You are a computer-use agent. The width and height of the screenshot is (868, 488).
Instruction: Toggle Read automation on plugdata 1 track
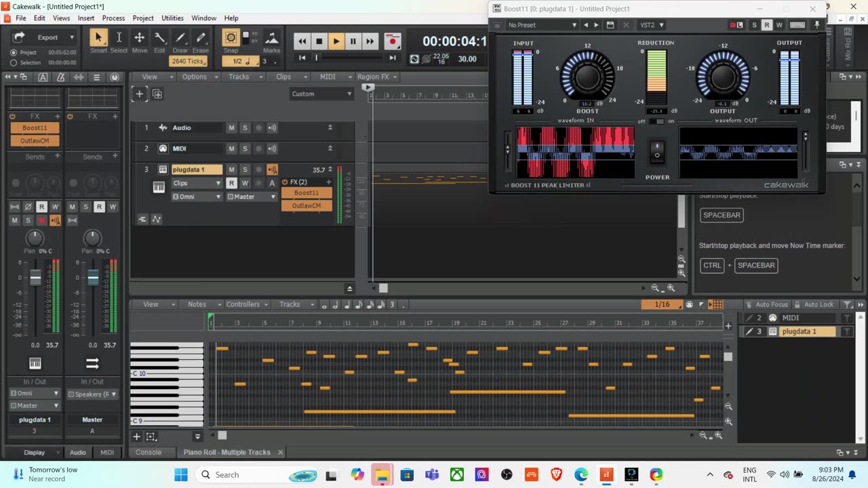click(x=231, y=183)
